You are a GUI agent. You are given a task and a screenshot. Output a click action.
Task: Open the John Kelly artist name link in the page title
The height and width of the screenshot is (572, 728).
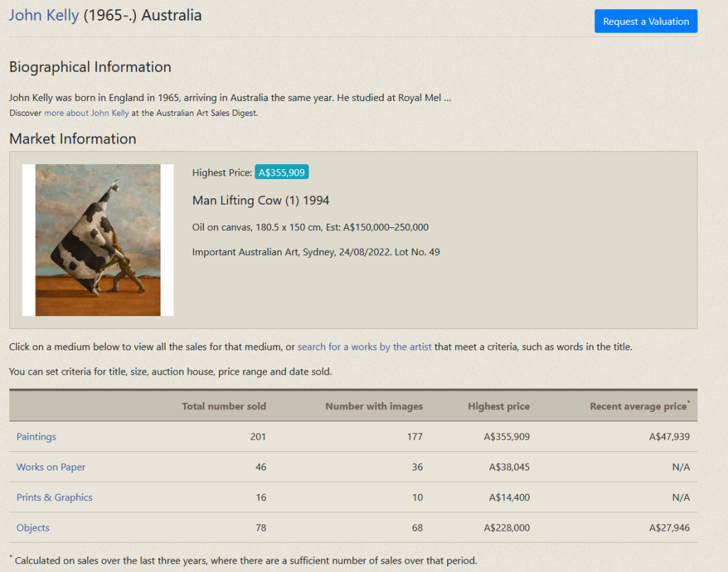[x=43, y=15]
